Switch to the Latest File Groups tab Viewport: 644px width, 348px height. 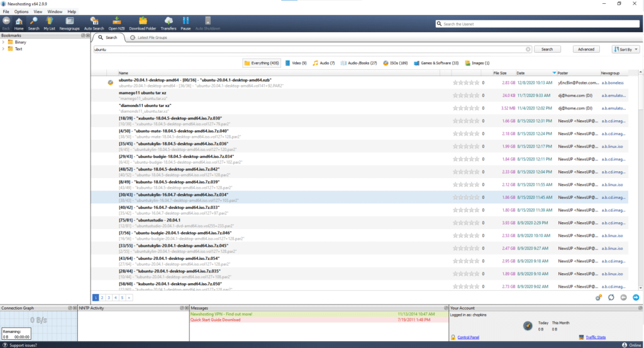click(x=148, y=37)
